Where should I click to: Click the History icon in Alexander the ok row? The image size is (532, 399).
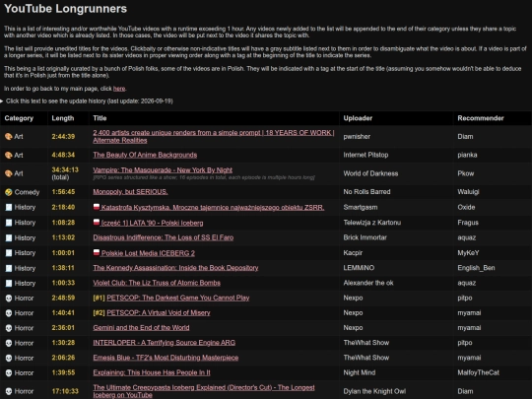[x=9, y=284]
